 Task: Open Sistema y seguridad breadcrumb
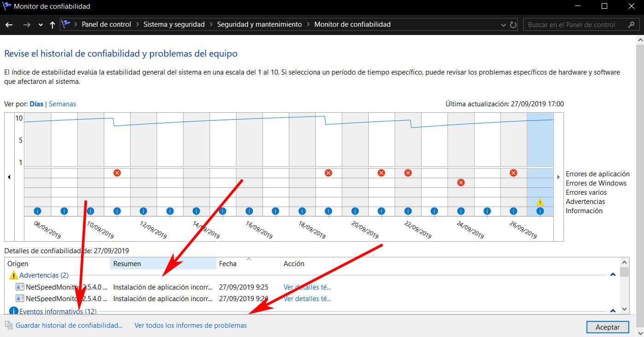pos(174,24)
